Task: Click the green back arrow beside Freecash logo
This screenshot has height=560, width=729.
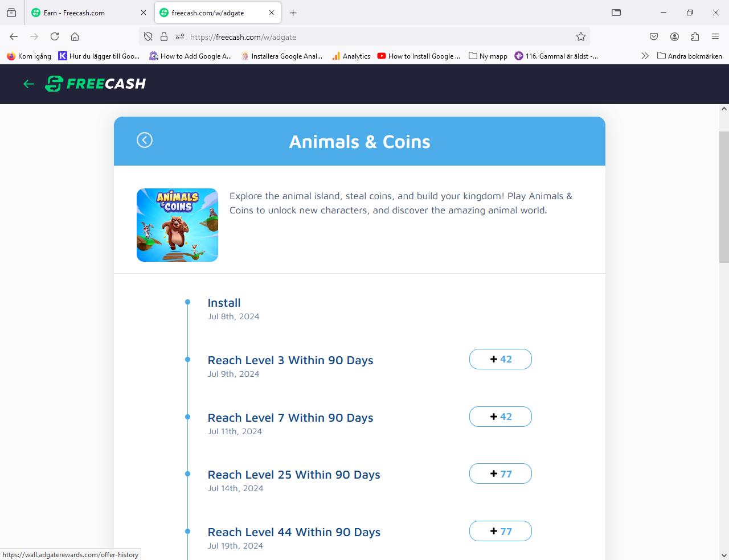Action: [28, 84]
